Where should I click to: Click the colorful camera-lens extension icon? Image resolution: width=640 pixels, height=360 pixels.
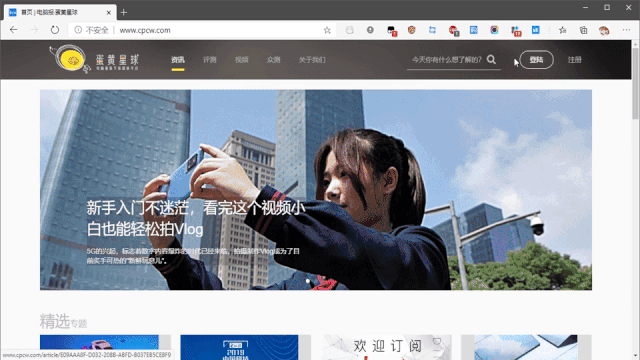[494, 30]
